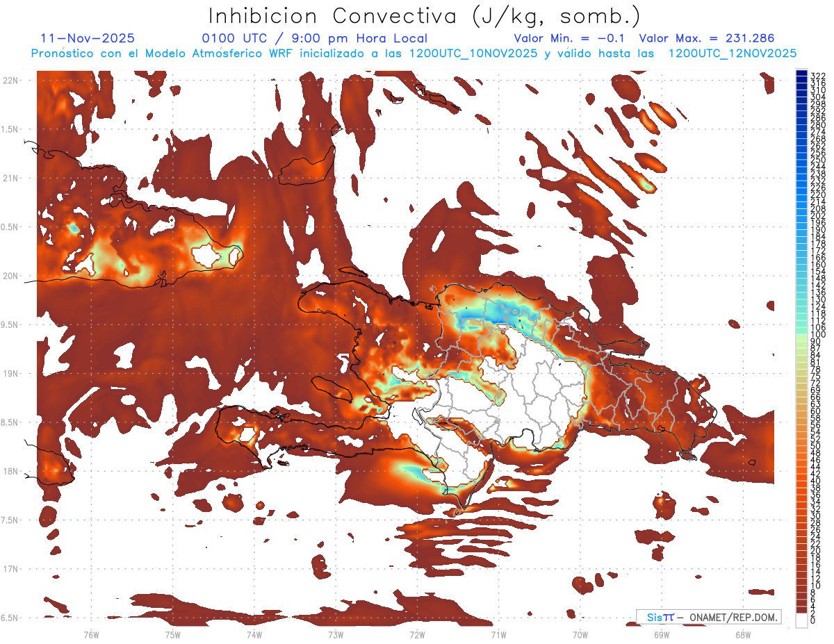Click the '68W' longitude label
This screenshot has width=834, height=644.
tap(742, 634)
